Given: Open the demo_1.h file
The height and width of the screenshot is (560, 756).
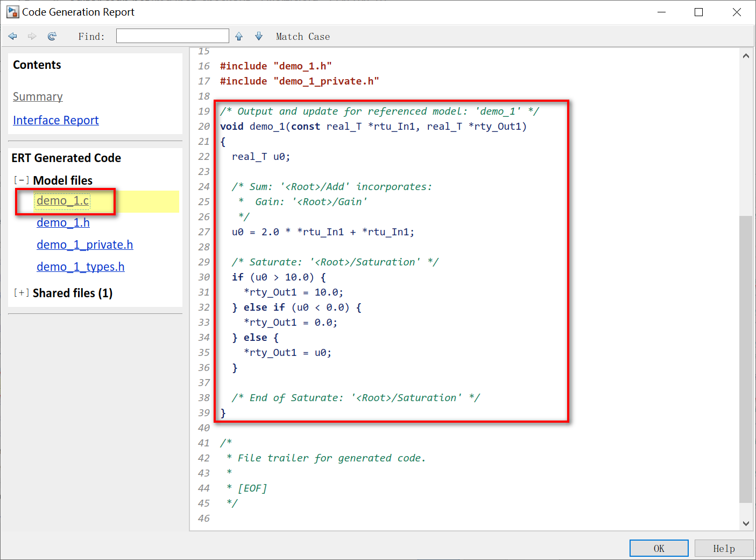Looking at the screenshot, I should click(x=63, y=223).
